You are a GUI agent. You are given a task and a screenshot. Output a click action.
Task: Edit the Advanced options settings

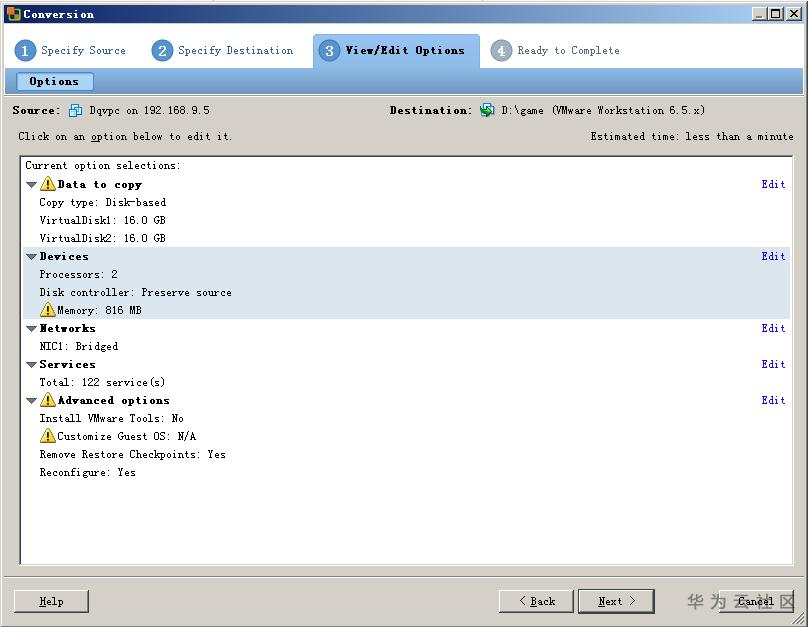coord(773,400)
